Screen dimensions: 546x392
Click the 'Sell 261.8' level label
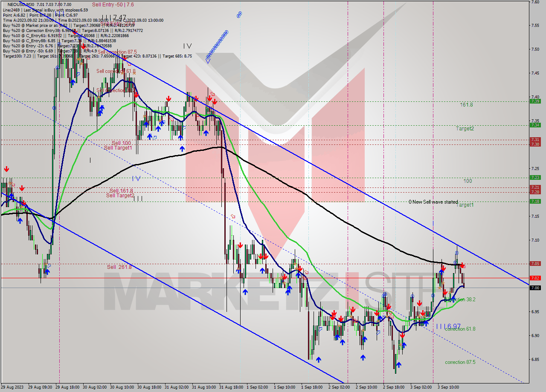tap(119, 267)
